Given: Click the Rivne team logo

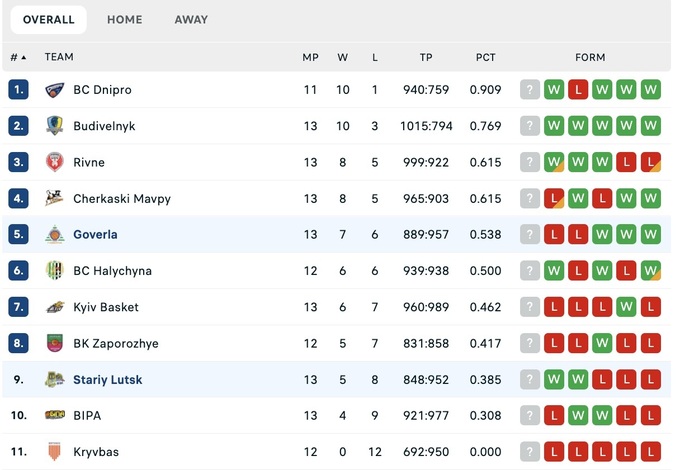Looking at the screenshot, I should coord(55,162).
